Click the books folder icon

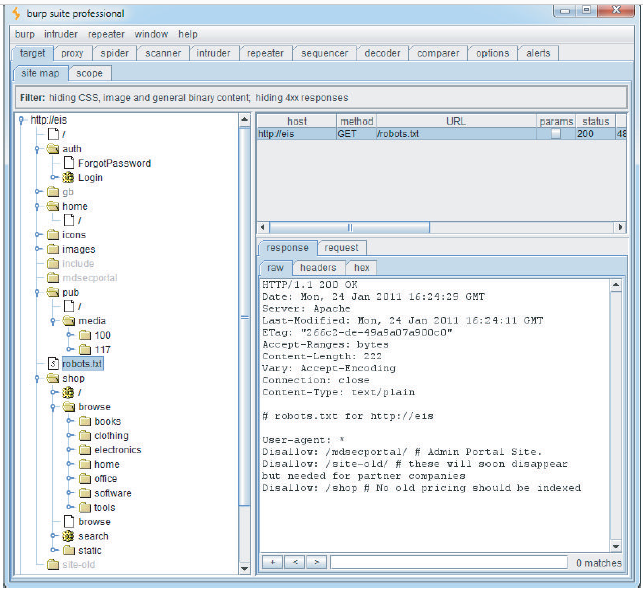click(x=85, y=421)
